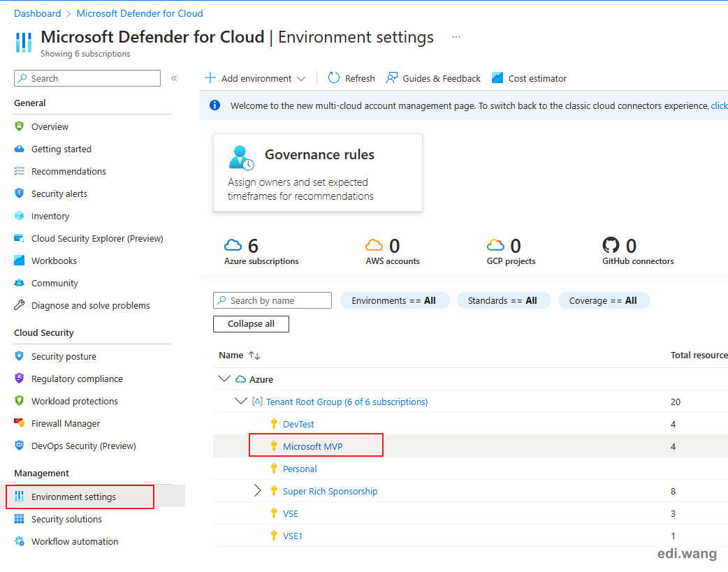Sort by the Name column arrows
This screenshot has width=728, height=572.
point(254,355)
